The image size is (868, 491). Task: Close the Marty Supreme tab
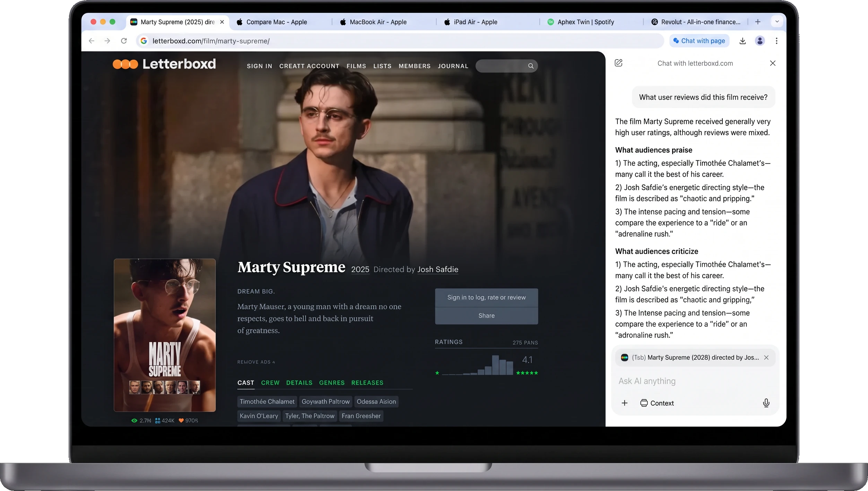click(x=222, y=22)
